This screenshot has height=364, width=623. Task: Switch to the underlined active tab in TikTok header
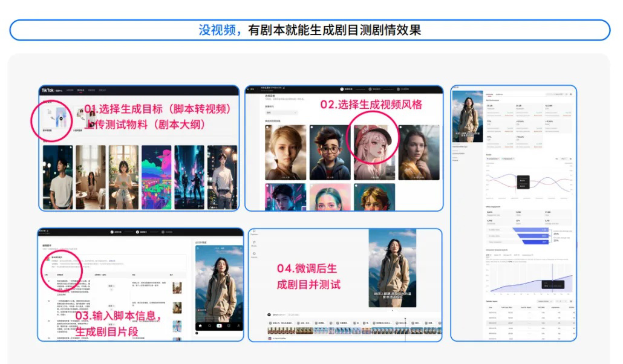[x=80, y=91]
